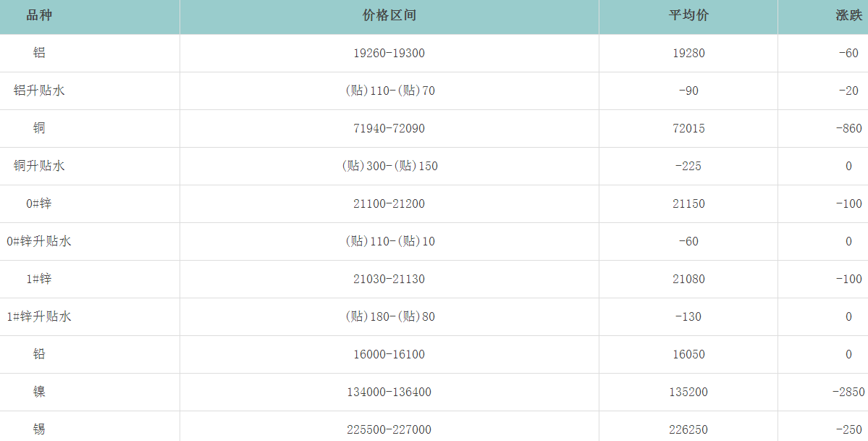Select the 0#锌 product cell
Screen dimensions: 868x441
[x=39, y=203]
